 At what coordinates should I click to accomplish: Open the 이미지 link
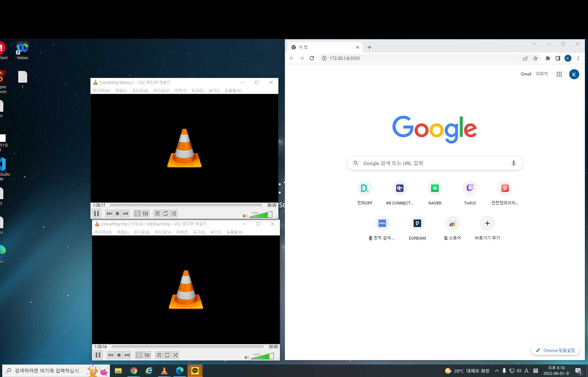tap(542, 74)
